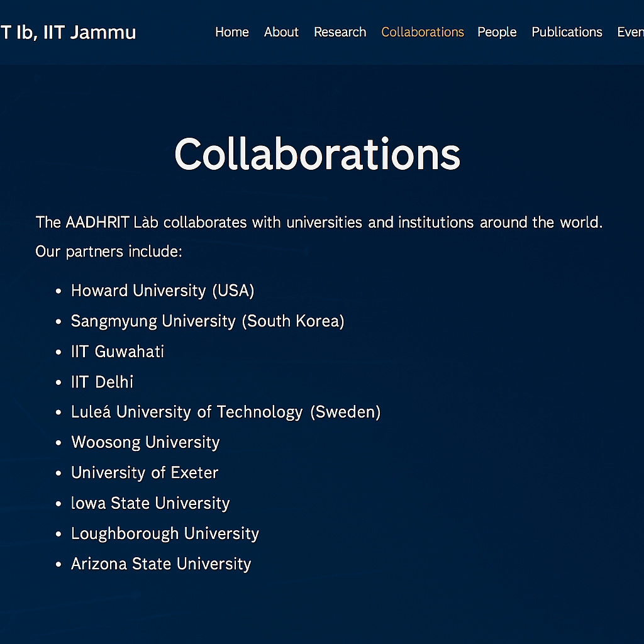Go to the About page
The width and height of the screenshot is (644, 644).
pos(281,32)
